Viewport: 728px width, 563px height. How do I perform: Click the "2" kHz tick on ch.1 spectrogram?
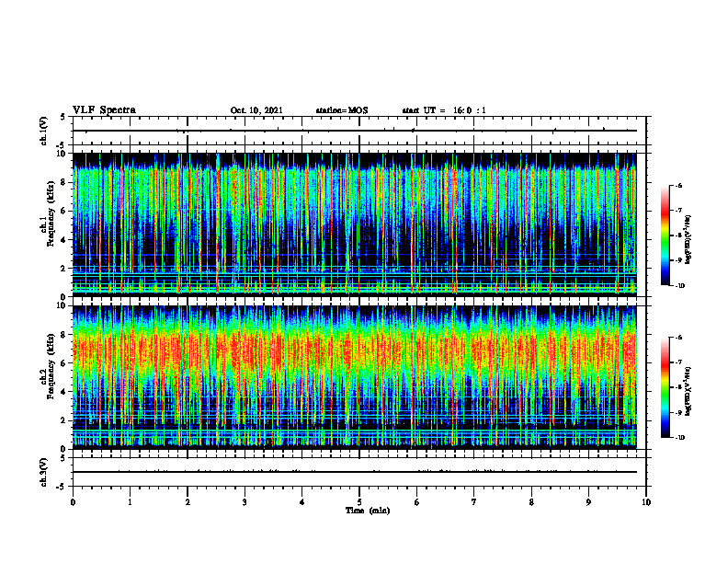pos(64,269)
